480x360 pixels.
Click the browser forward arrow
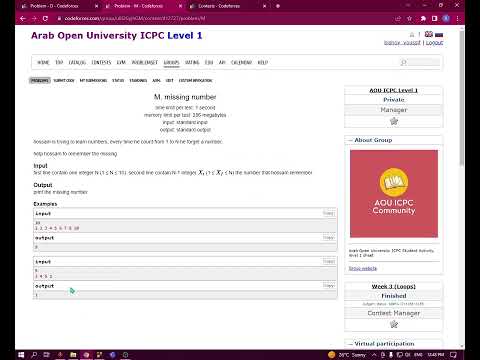click(34, 19)
